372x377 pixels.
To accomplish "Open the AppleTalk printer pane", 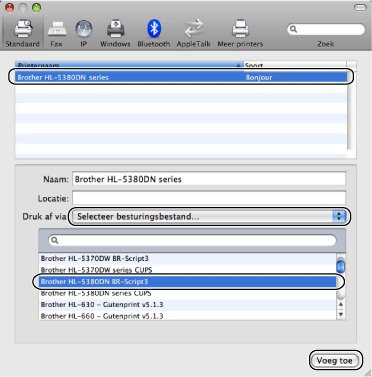I will (194, 33).
